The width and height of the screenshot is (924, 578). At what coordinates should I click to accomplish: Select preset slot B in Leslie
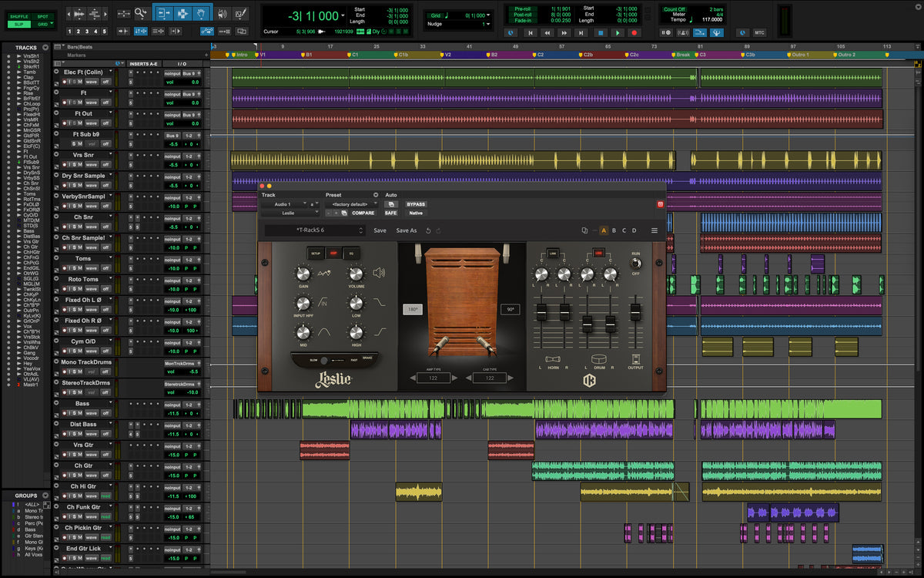tap(614, 230)
